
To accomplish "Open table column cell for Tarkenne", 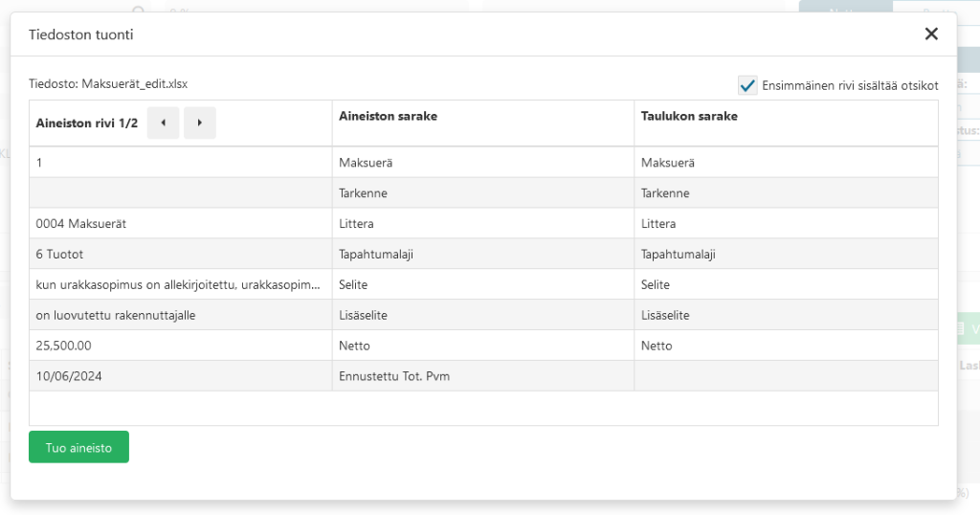I will point(786,193).
